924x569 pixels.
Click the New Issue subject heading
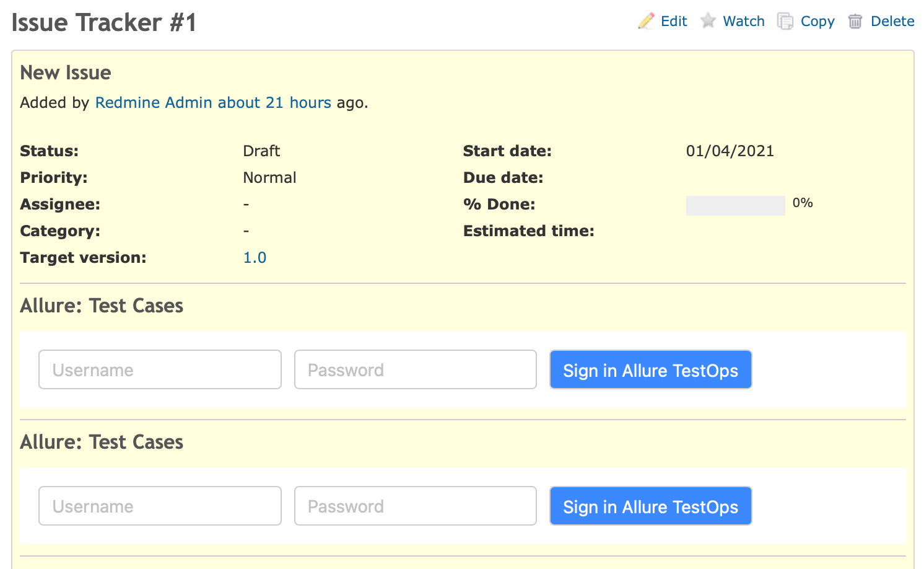coord(65,73)
